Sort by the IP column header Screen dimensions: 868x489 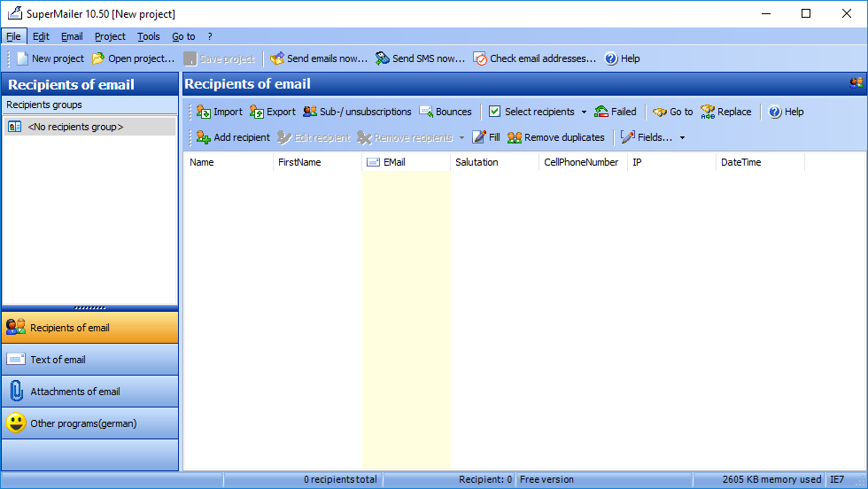click(671, 162)
